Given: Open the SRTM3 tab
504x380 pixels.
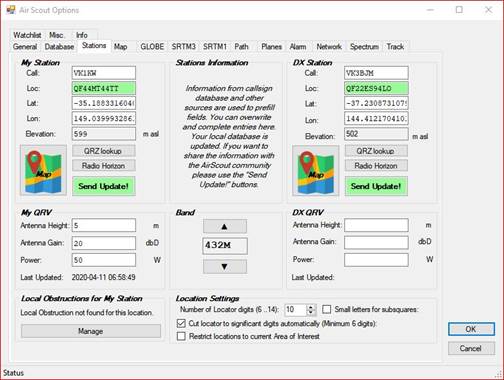Looking at the screenshot, I should pos(183,47).
